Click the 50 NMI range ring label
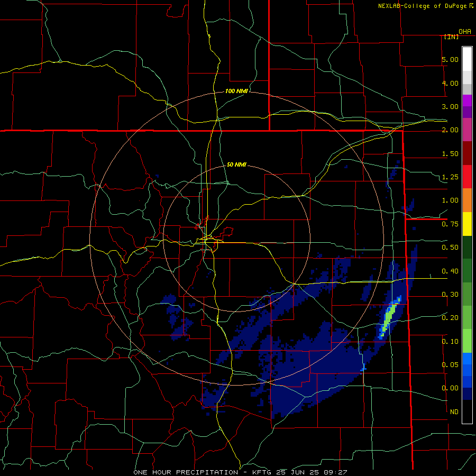 click(236, 164)
